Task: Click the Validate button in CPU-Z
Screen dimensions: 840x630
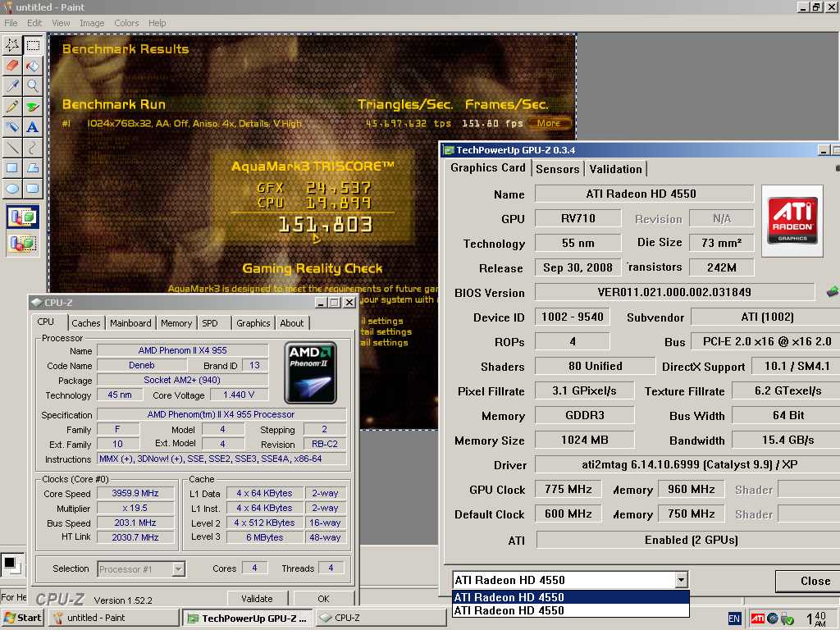Action: [x=257, y=598]
